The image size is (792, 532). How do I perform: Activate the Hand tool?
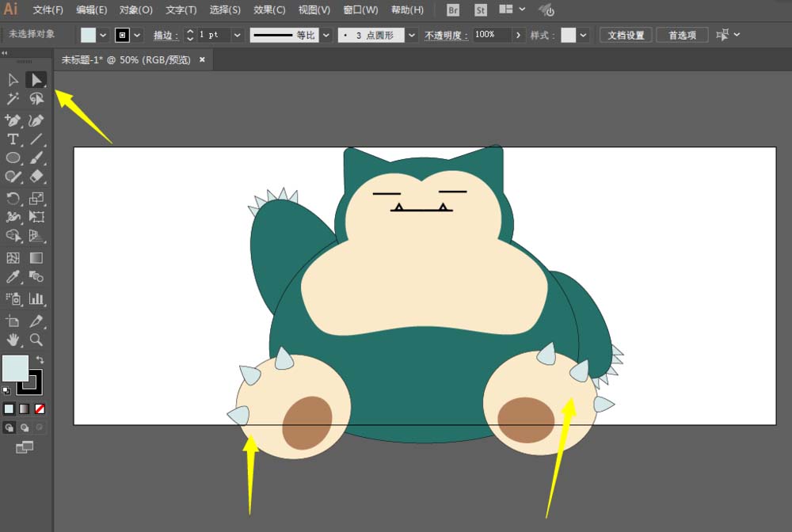(13, 339)
